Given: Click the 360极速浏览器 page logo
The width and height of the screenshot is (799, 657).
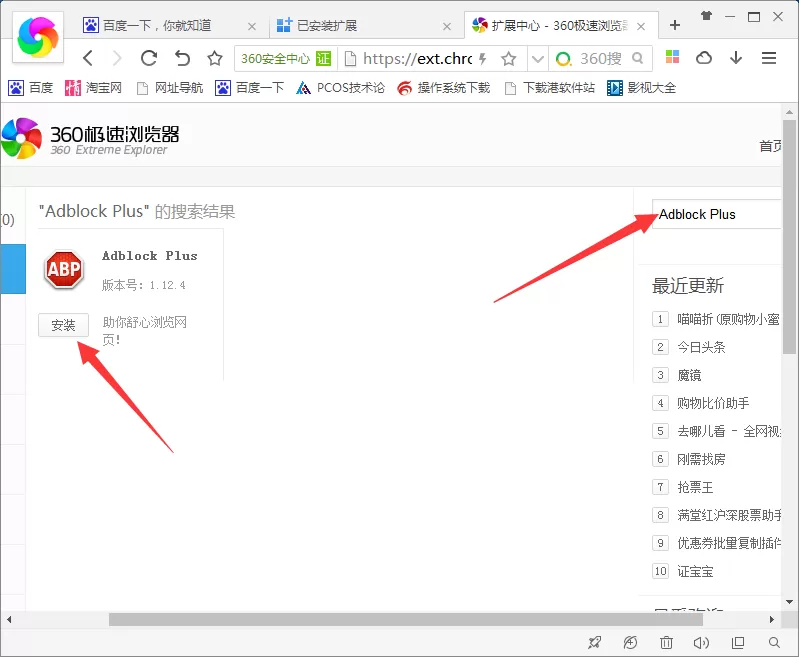Looking at the screenshot, I should (90, 138).
